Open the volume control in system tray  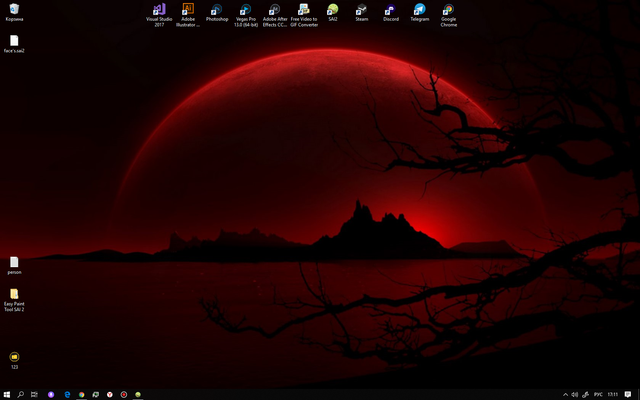(575, 394)
